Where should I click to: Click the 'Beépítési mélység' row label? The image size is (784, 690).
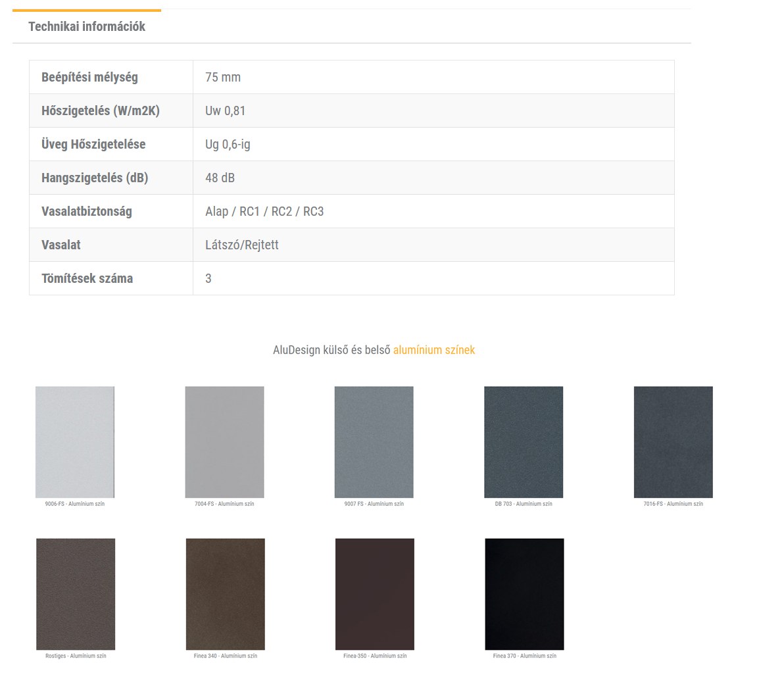coord(89,78)
